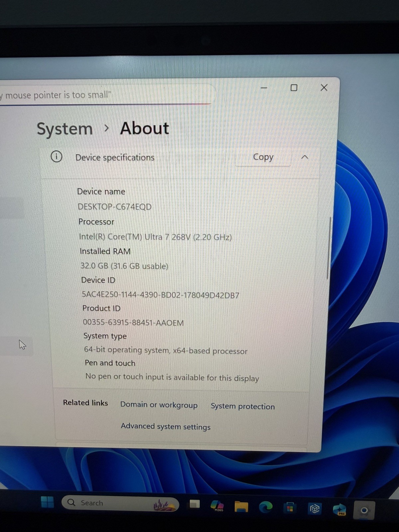The width and height of the screenshot is (399, 532).
Task: Open Domain or workgroup link
Action: [159, 405]
